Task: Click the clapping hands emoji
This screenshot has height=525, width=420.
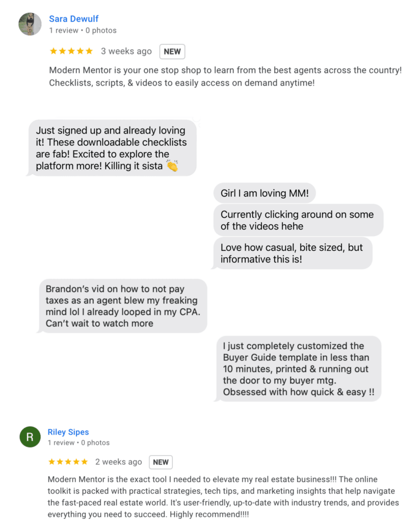Action: click(x=172, y=166)
